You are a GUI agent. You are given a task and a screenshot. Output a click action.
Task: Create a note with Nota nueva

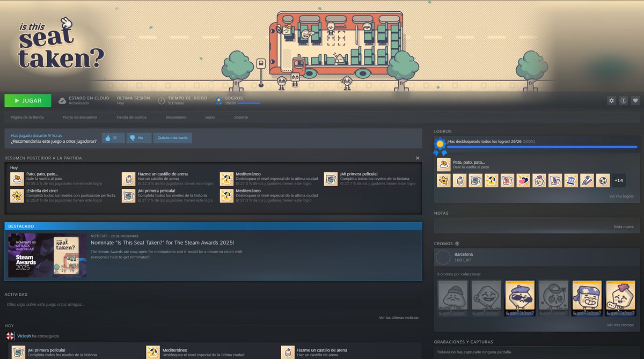click(624, 226)
